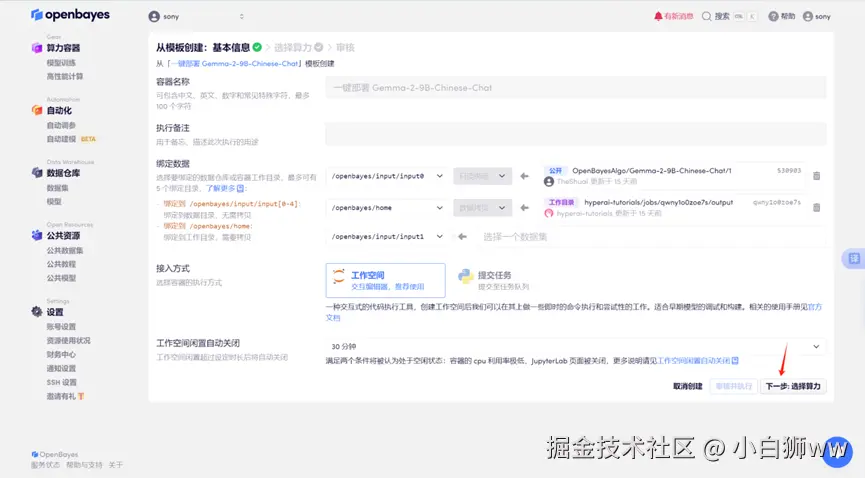The height and width of the screenshot is (478, 865).
Task: Click the OpenBayes footer logo
Action: coord(55,454)
